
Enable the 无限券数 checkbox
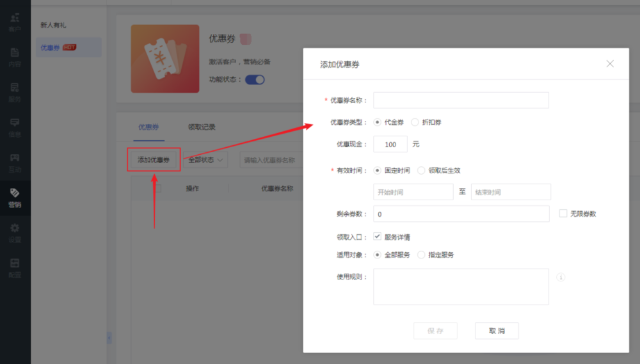[x=563, y=214]
